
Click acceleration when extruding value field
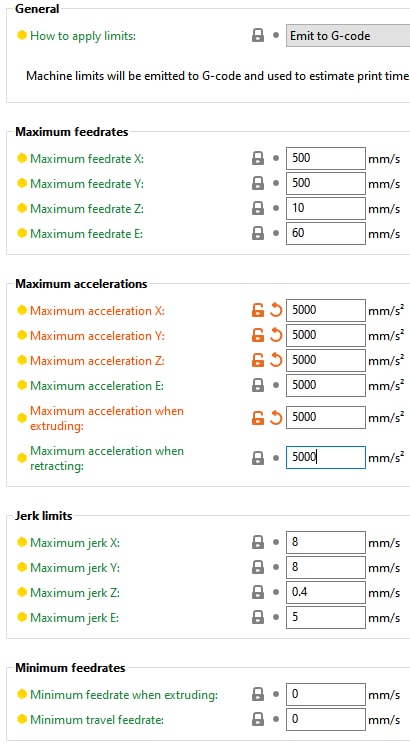[326, 418]
